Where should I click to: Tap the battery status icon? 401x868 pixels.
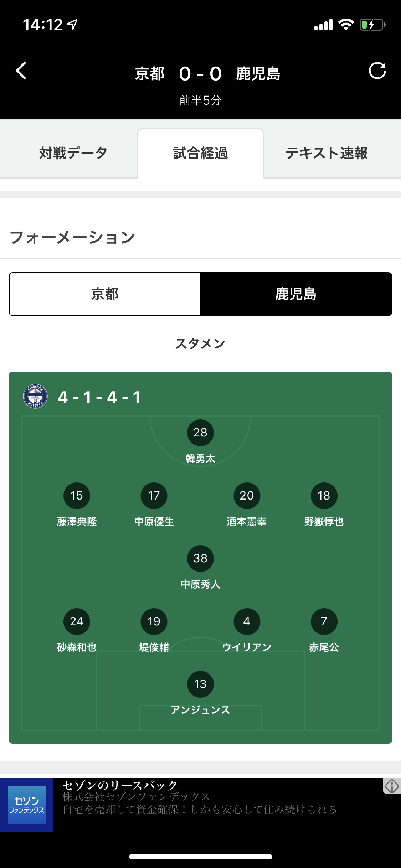[372, 25]
